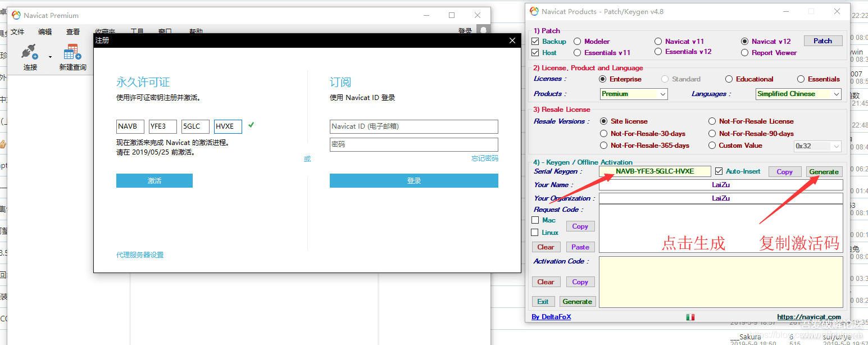Select Not-For-Resale-90-days radio
The image size is (868, 345).
[x=712, y=134]
